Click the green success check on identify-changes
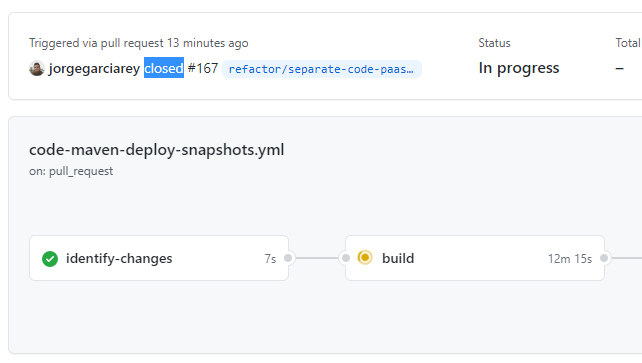Image resolution: width=642 pixels, height=363 pixels. point(50,259)
